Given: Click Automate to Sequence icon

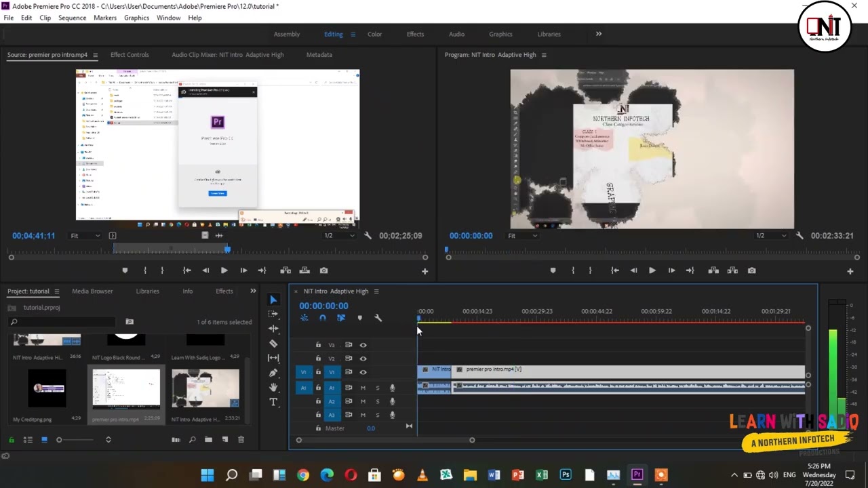Looking at the screenshot, I should 176,440.
